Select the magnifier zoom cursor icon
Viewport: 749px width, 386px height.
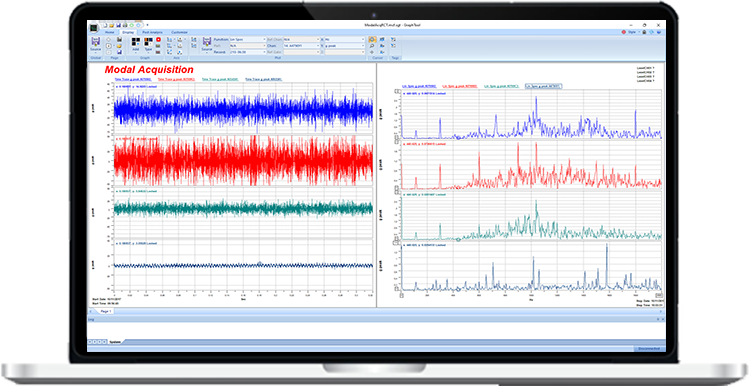[372, 45]
